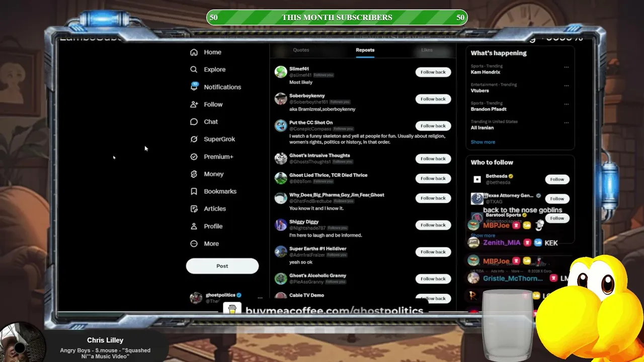Open the Brandon Pfaadt trending topic
Viewport: 644px width, 362px height.
(489, 109)
